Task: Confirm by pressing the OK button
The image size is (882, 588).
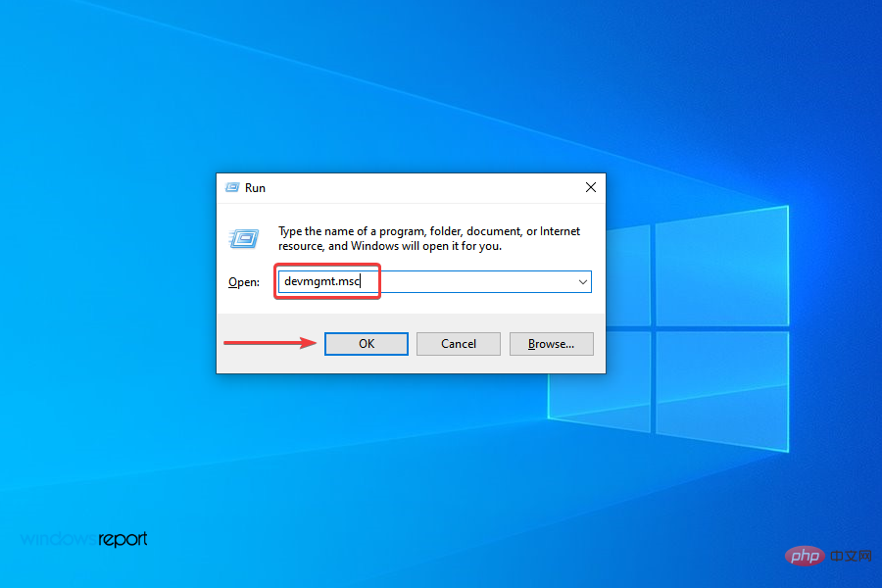Action: coord(366,343)
